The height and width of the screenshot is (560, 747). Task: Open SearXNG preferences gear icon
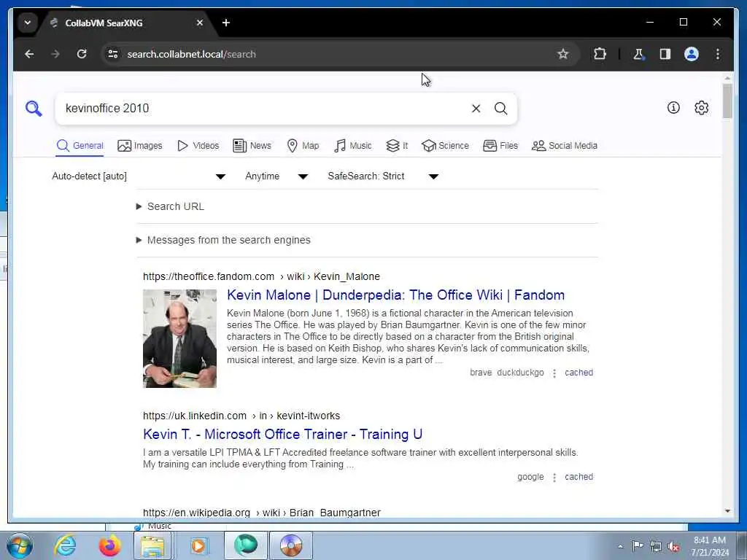tap(701, 108)
